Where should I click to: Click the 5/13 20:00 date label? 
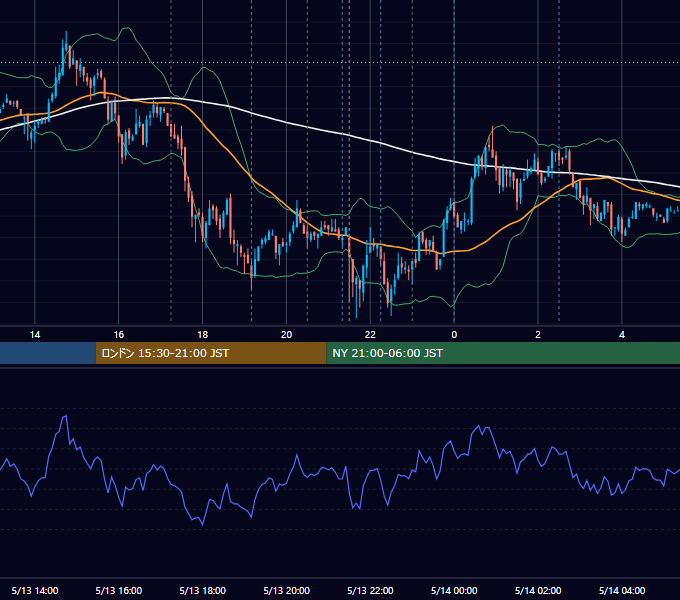286,590
